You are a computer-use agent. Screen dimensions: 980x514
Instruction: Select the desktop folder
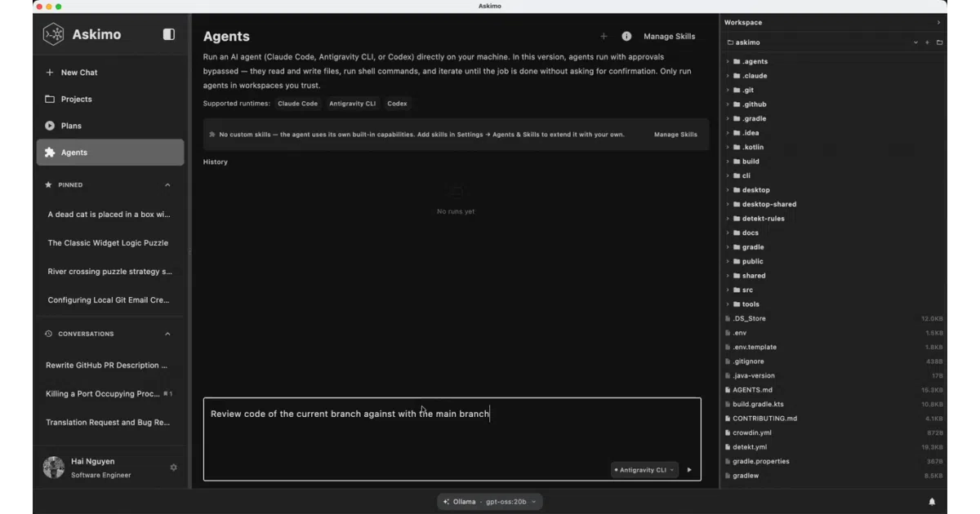[833, 190]
